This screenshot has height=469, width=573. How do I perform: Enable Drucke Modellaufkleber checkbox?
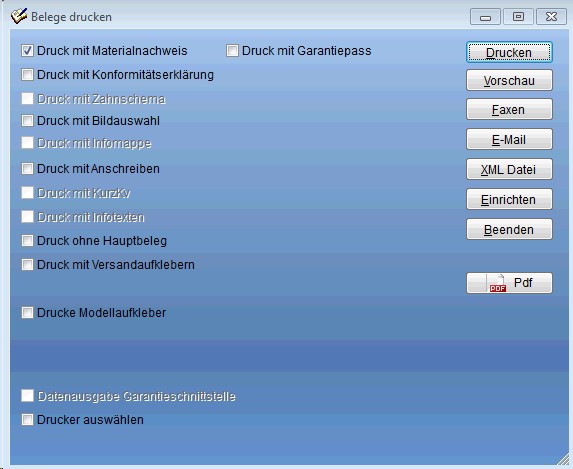click(27, 313)
